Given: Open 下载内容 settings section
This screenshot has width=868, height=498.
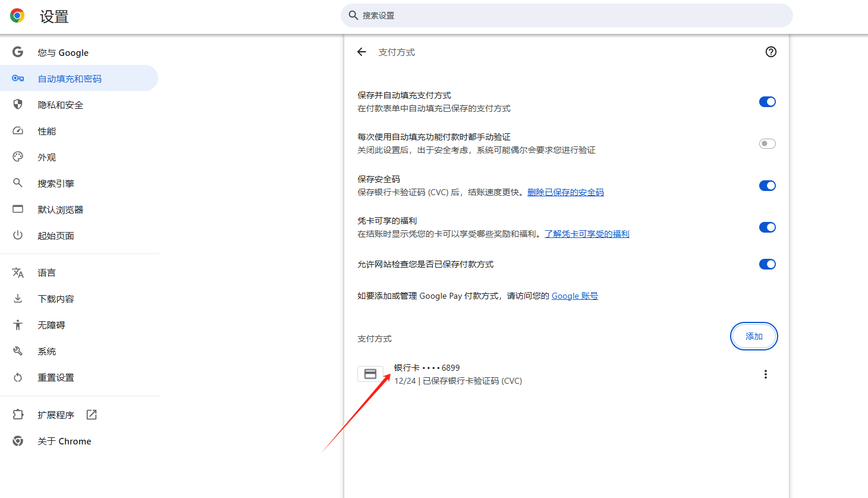Looking at the screenshot, I should (x=79, y=299).
